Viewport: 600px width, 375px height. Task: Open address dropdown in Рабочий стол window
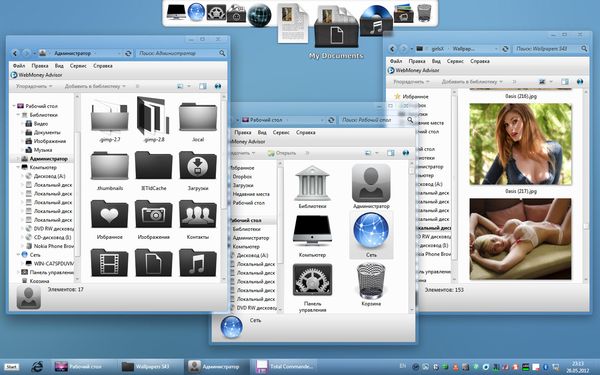point(322,120)
